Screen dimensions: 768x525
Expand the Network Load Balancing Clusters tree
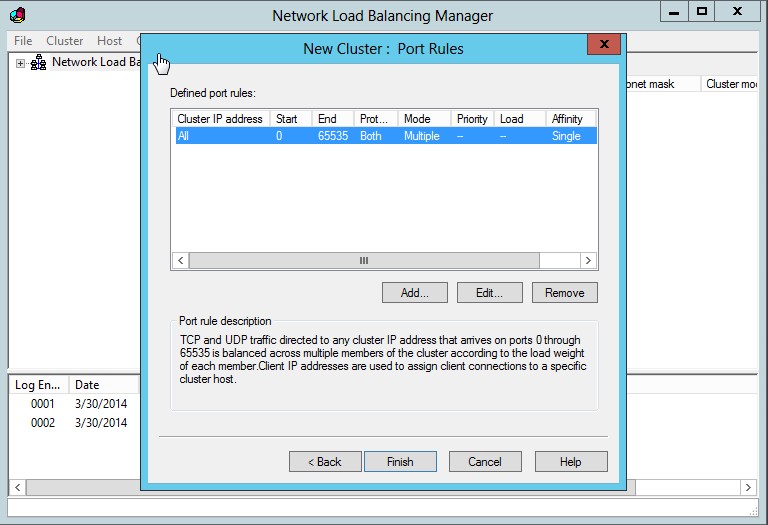coord(20,62)
